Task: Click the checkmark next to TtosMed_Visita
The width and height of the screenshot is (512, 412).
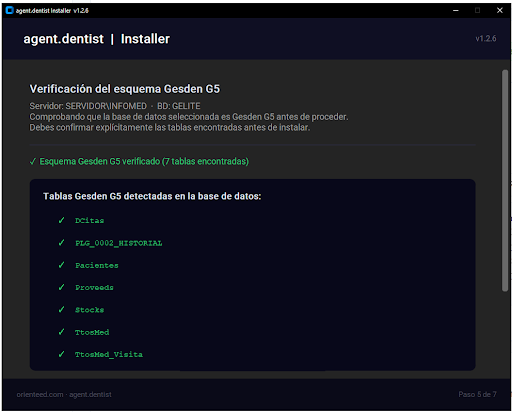Action: tap(61, 354)
